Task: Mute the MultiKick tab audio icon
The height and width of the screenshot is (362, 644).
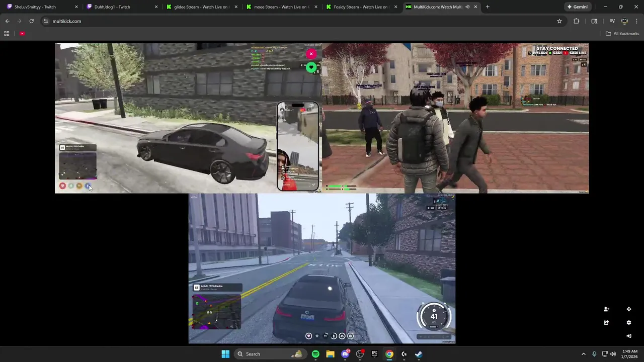Action: [x=467, y=7]
